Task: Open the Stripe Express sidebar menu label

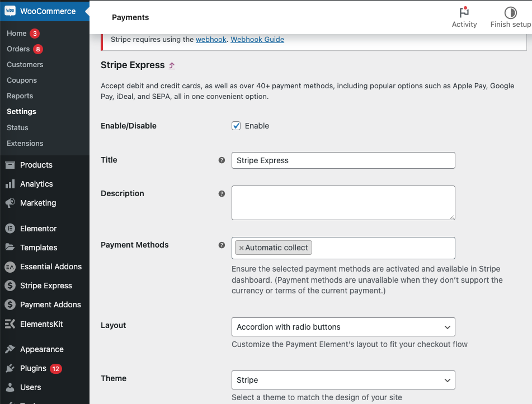Action: click(x=46, y=286)
